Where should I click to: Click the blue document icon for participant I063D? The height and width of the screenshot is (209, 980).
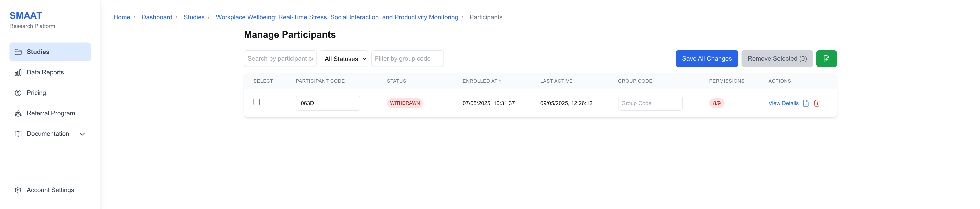click(806, 103)
